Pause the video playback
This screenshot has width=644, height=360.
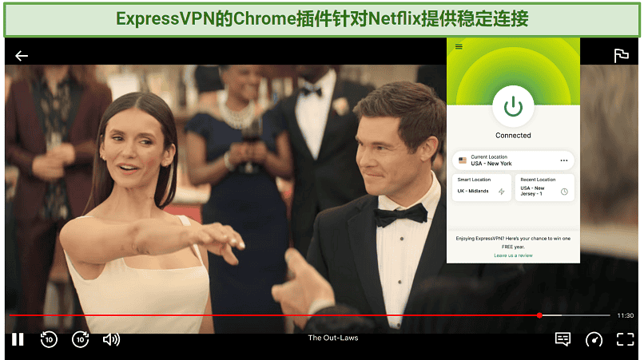18,339
